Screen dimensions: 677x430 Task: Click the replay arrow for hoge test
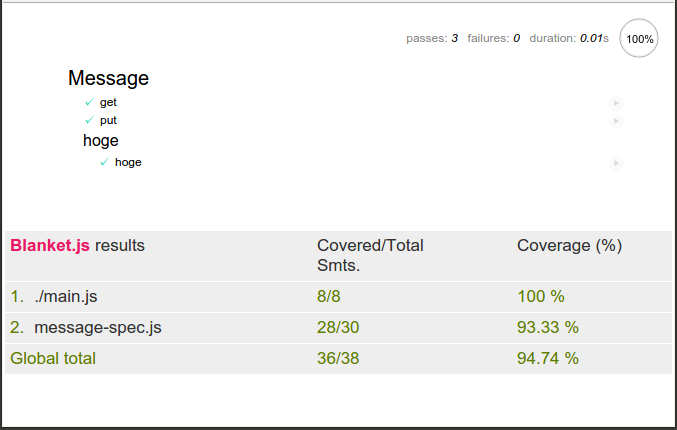coord(616,163)
